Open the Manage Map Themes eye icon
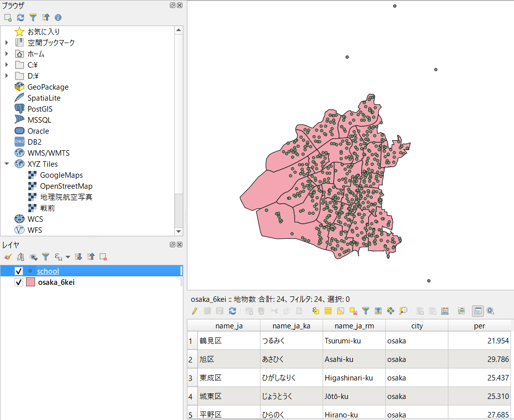This screenshot has height=420, width=514. click(x=33, y=257)
